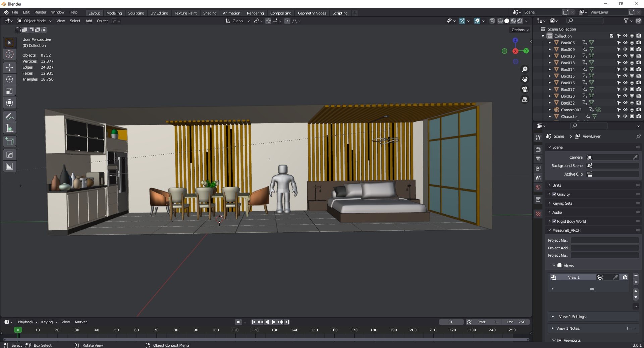644x348 pixels.
Task: Open the Add menu in viewport header
Action: pos(89,21)
